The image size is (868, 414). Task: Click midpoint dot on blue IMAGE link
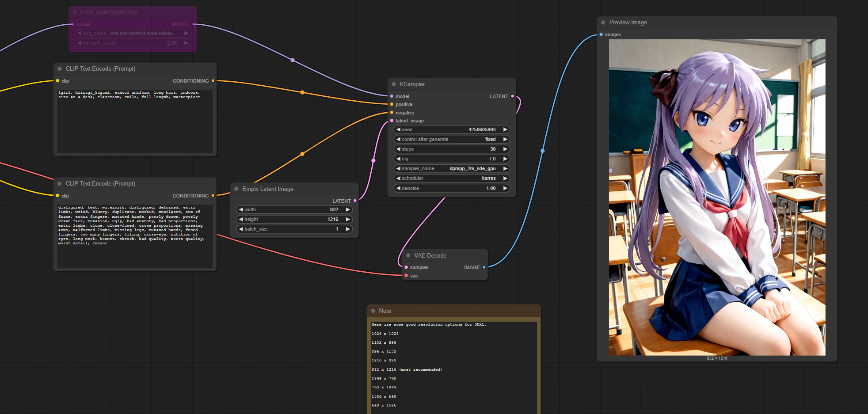click(x=542, y=151)
